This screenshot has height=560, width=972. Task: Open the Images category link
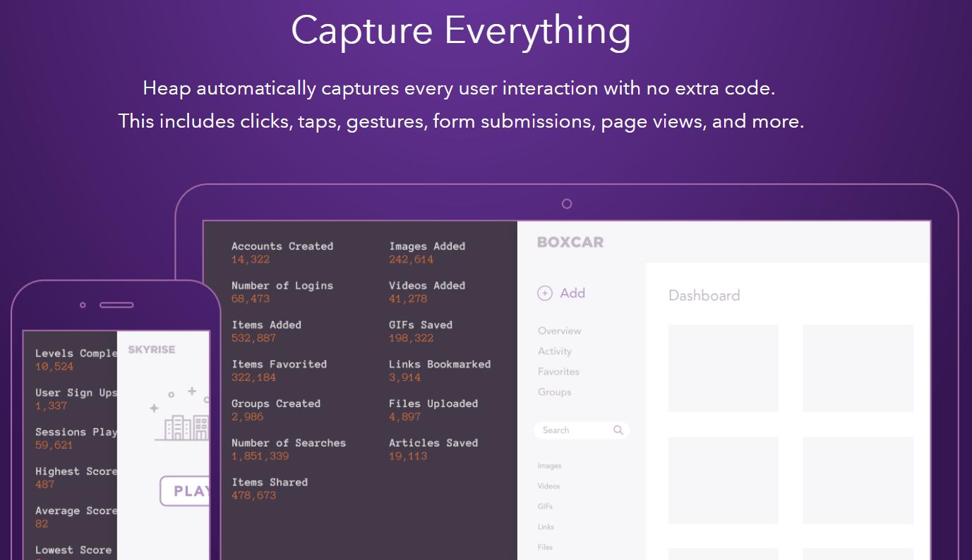550,466
